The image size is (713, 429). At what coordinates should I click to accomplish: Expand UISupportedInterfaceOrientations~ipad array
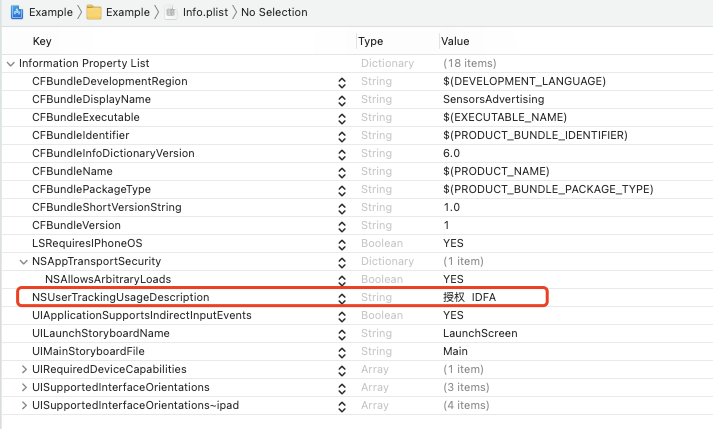coord(24,405)
